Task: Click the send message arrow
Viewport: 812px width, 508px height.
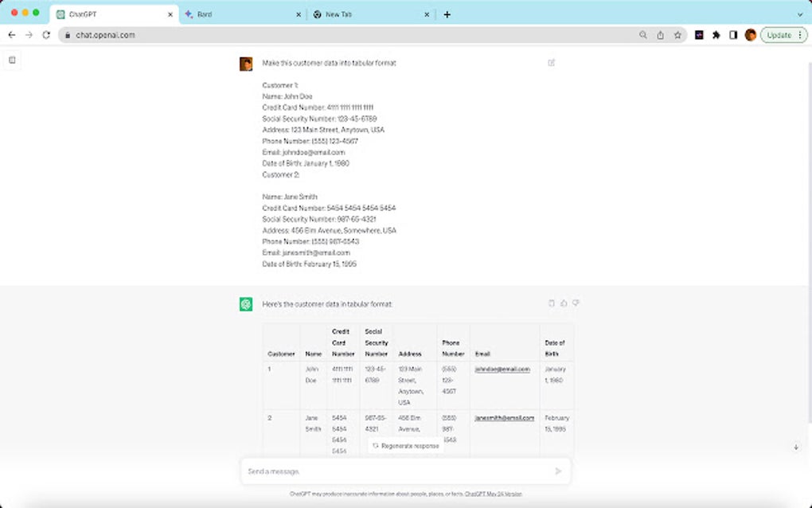Action: 558,471
